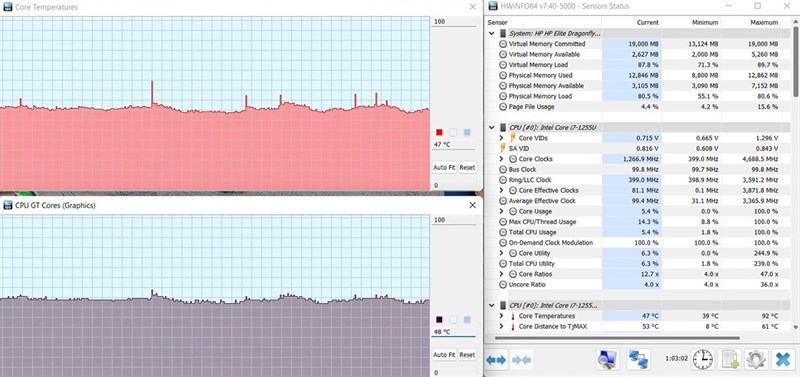Open the remote network computers icon
Screen dimensions: 800x377
(639, 360)
